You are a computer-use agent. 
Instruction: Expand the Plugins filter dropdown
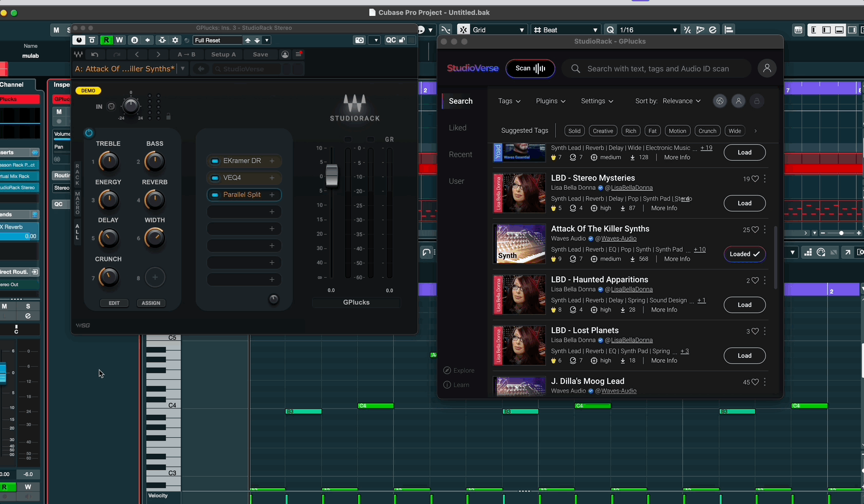tap(551, 101)
